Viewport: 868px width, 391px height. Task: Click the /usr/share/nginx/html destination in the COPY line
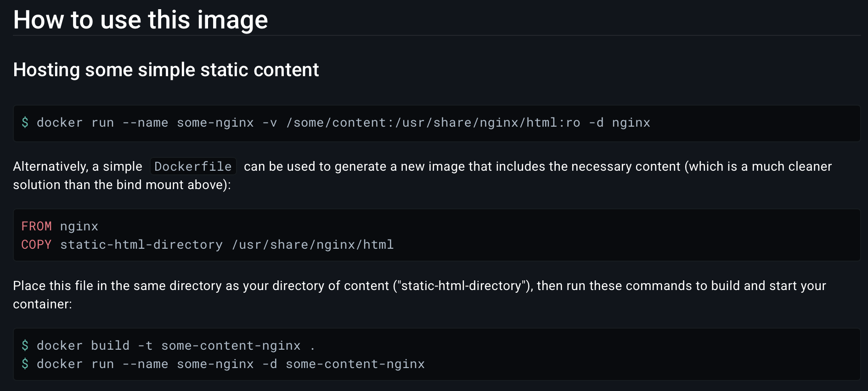(313, 245)
